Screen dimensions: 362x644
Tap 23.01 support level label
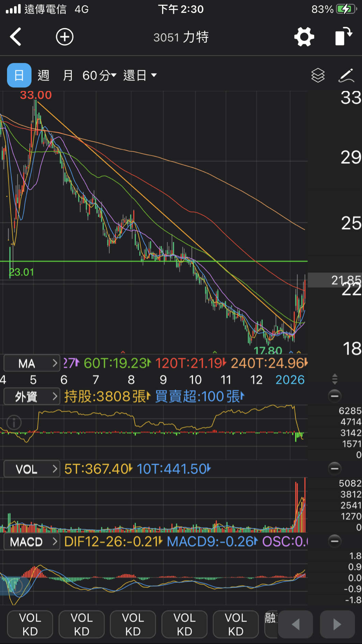click(x=21, y=272)
